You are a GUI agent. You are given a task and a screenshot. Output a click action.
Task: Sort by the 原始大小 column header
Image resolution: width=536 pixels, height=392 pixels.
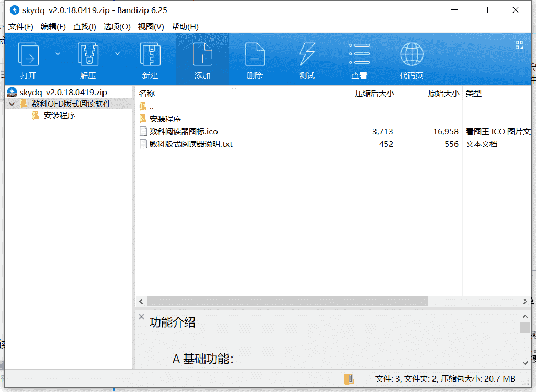(444, 94)
